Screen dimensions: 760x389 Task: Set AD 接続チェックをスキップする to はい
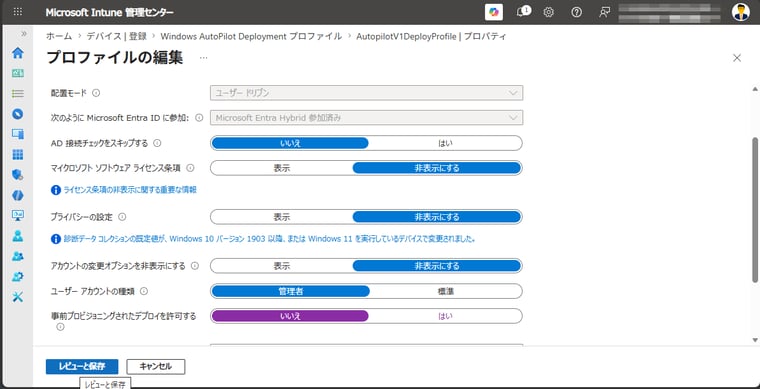445,143
